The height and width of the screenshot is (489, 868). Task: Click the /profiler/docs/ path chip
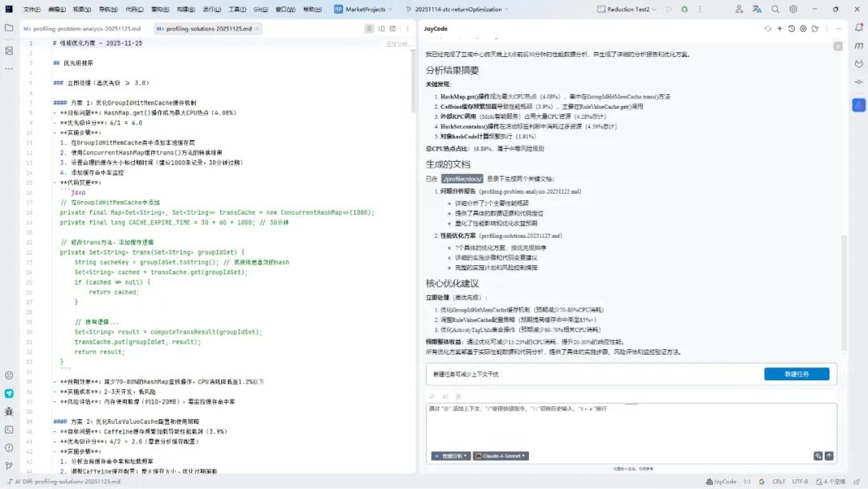(x=462, y=179)
